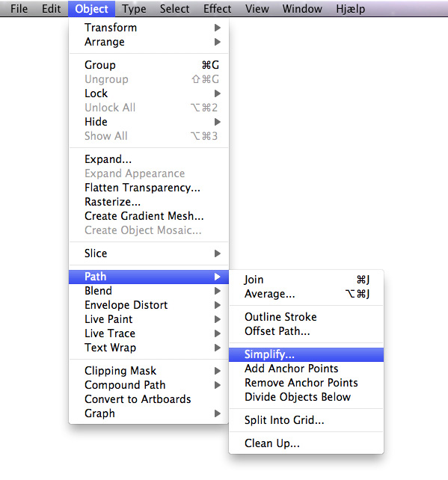Screen dimensions: 448x480
Task: Choose Remove Anchor Points
Action: (306, 383)
